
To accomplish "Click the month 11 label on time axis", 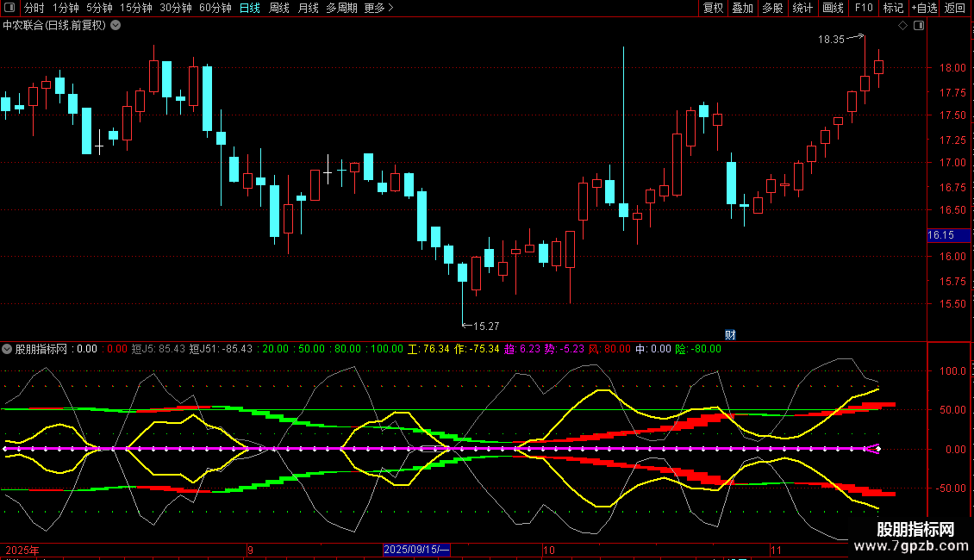I will click(x=776, y=550).
